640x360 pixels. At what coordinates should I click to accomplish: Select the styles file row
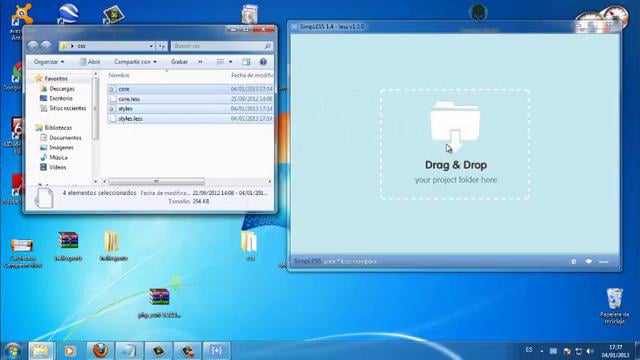coord(191,109)
